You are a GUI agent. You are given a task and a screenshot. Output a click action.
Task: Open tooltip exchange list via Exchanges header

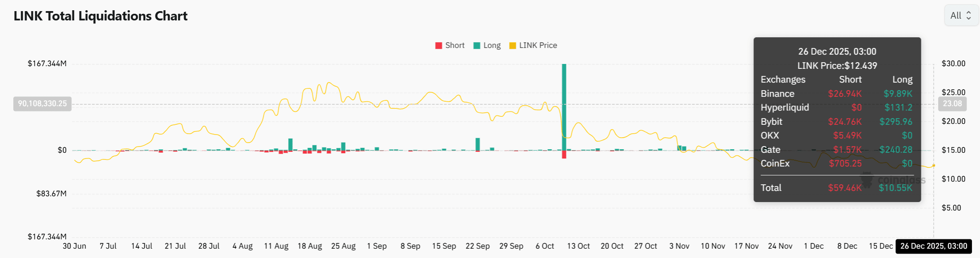[783, 79]
